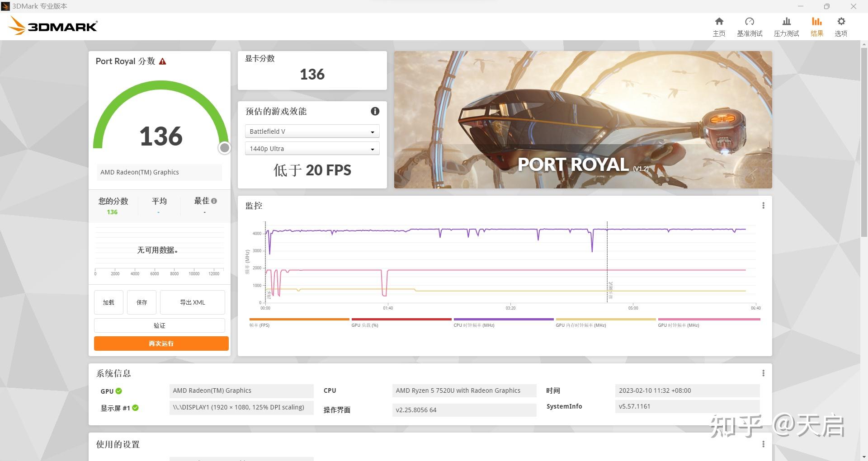Switch to Stress Tests (压力测试) tab
This screenshot has height=461, width=868.
click(786, 27)
